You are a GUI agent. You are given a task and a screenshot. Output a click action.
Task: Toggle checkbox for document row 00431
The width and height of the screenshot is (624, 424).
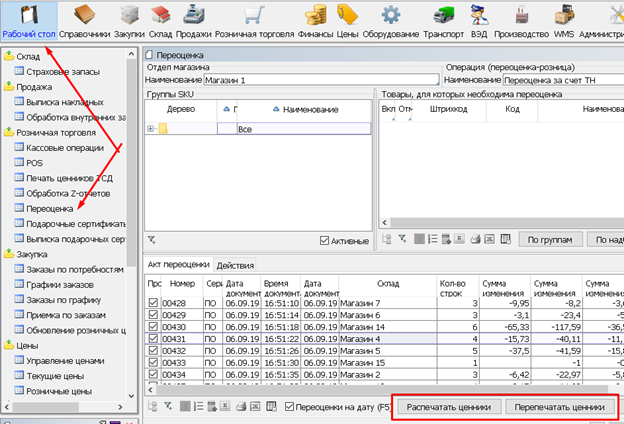(153, 340)
